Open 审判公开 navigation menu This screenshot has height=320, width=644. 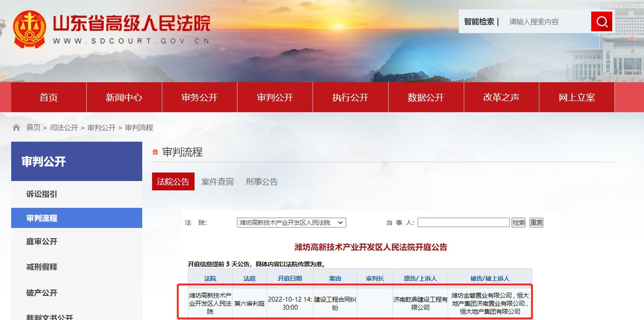pyautogui.click(x=275, y=97)
